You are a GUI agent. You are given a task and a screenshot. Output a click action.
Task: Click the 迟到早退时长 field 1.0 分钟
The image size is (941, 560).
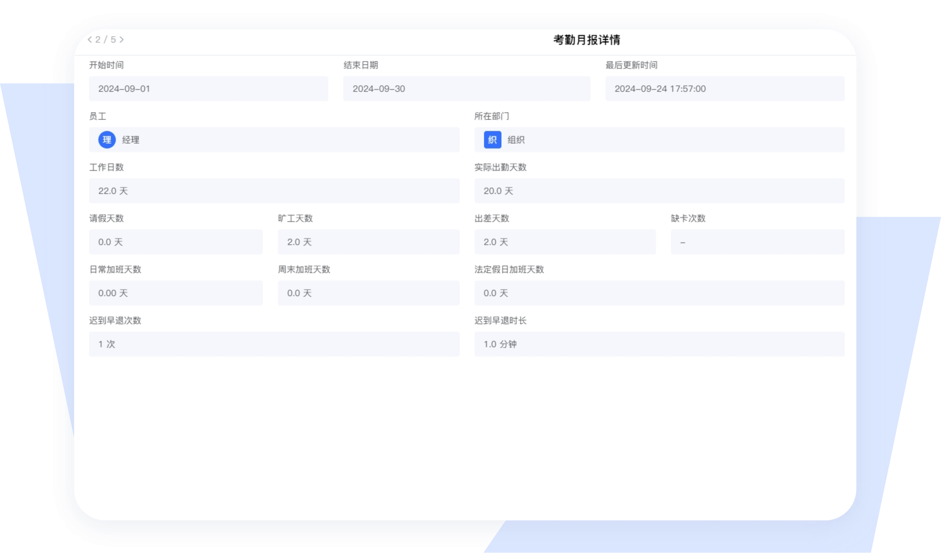click(x=659, y=344)
